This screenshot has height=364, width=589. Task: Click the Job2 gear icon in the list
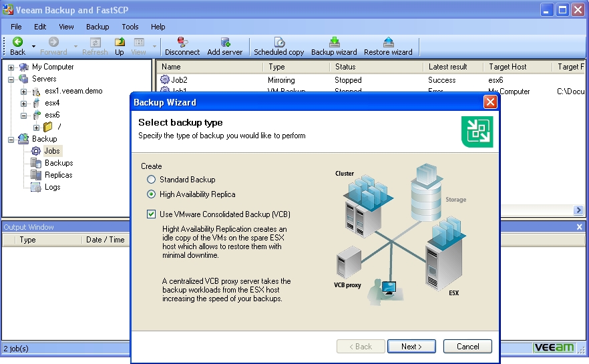tap(164, 79)
